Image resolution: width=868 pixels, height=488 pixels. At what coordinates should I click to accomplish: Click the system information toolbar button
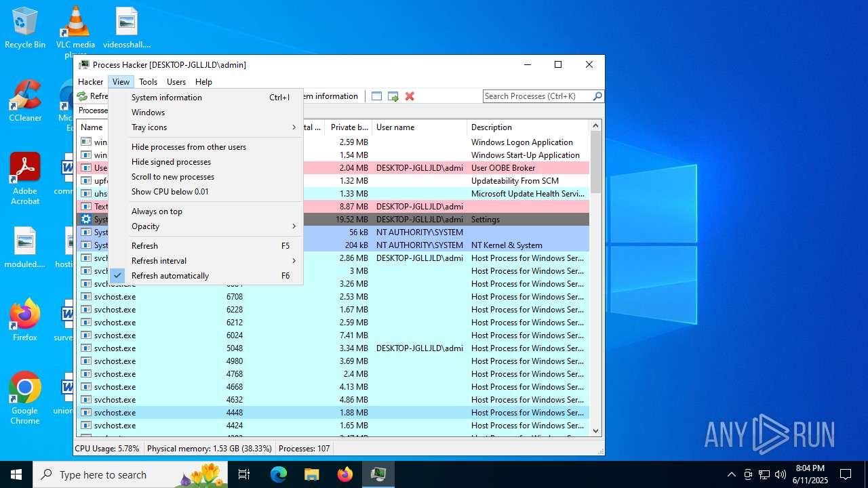tap(331, 96)
